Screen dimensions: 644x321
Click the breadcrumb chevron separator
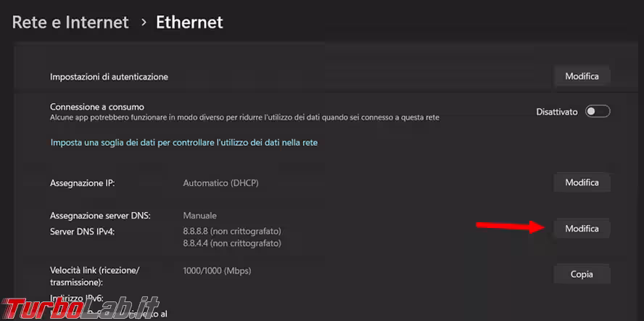click(x=142, y=23)
